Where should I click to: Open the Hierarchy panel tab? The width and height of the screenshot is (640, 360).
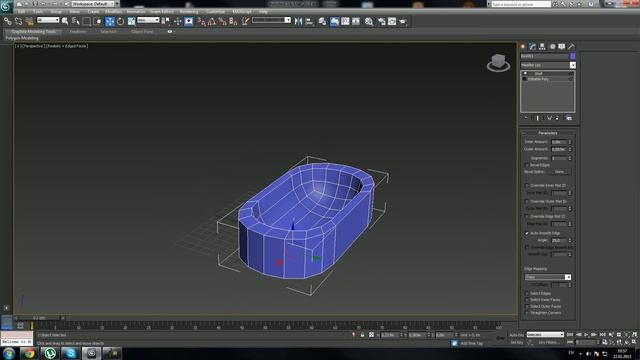pos(542,47)
